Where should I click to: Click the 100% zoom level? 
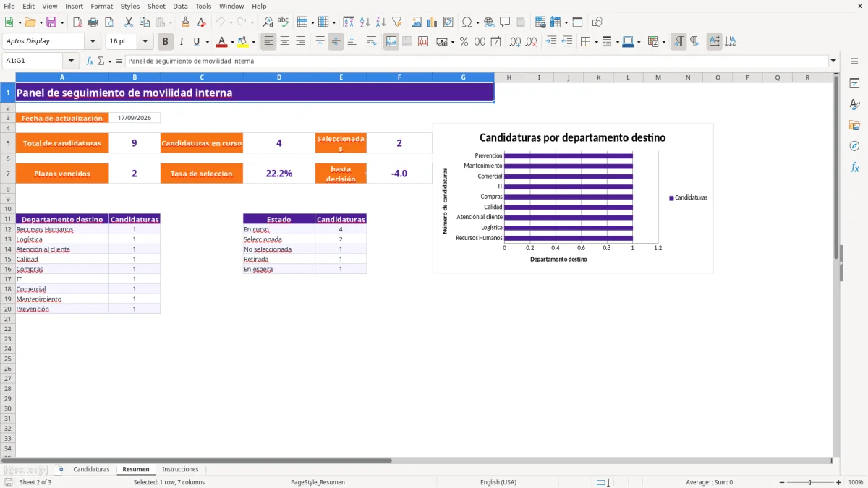[856, 482]
